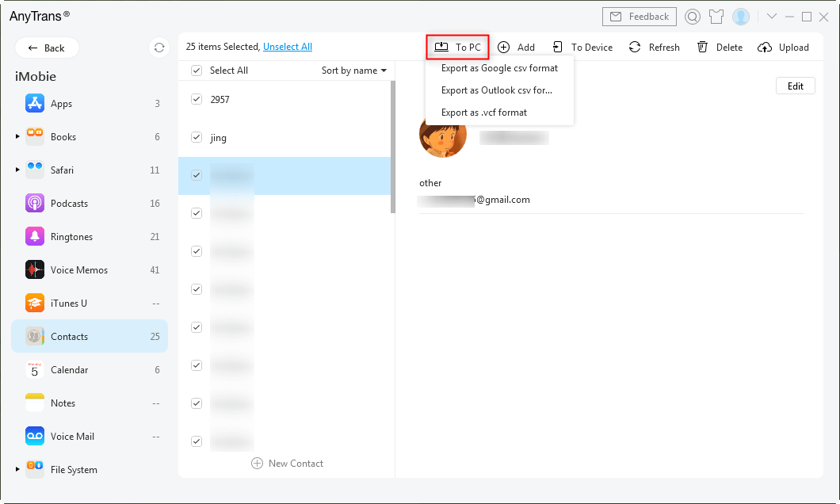Open the Calendar icon in sidebar
Screen dimensions: 840x504
tap(35, 370)
